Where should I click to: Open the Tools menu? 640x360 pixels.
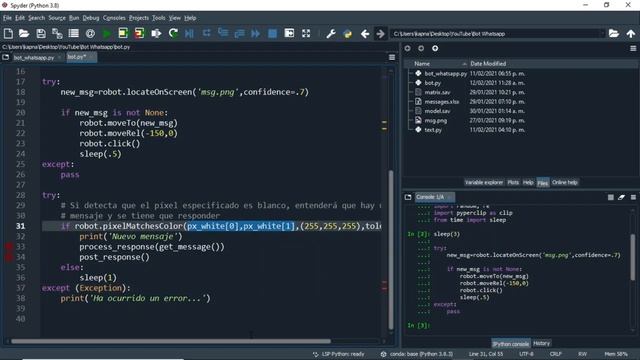[158, 18]
